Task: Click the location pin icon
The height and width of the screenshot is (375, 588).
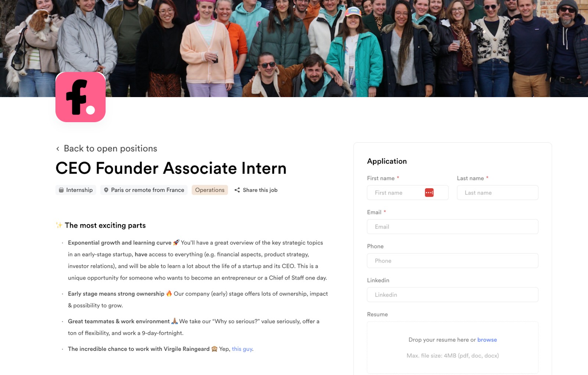Action: [x=106, y=190]
